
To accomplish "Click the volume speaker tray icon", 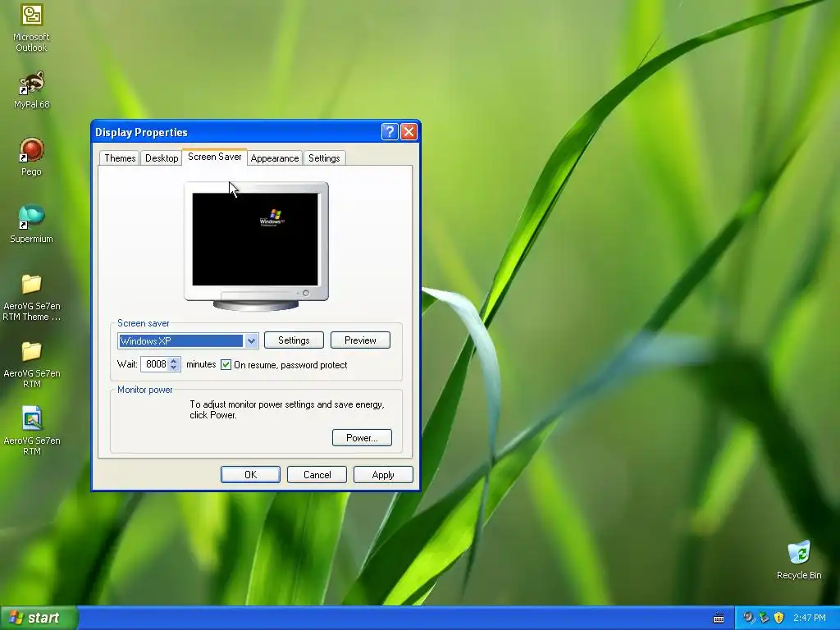I will [x=748, y=618].
